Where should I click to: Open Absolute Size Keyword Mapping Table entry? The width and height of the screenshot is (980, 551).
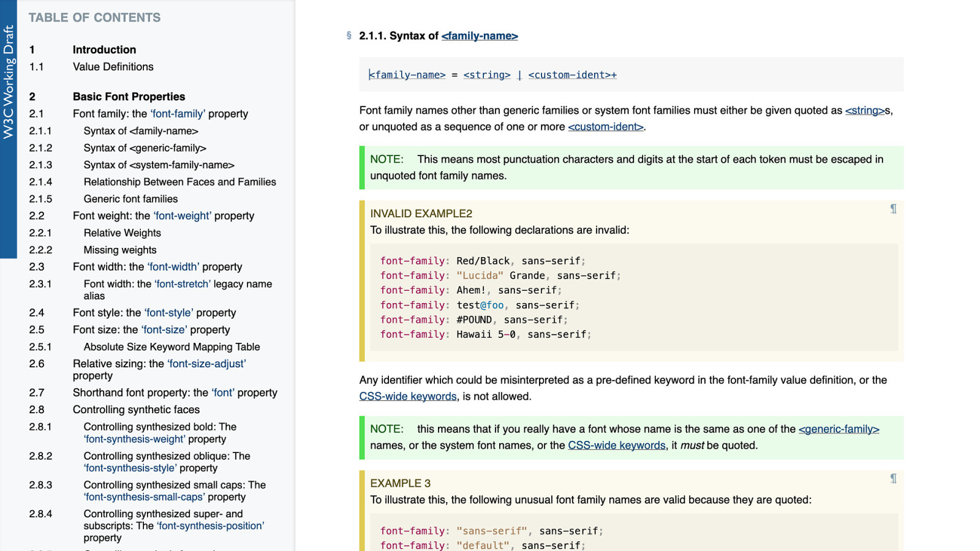click(x=172, y=347)
